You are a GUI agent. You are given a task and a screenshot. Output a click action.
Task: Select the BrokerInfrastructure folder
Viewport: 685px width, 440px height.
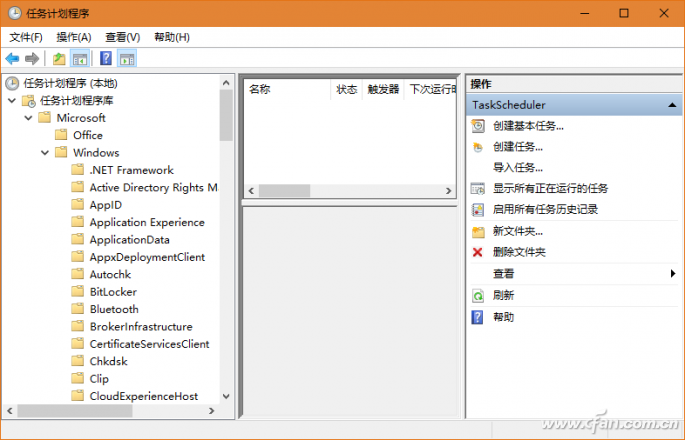coord(141,327)
